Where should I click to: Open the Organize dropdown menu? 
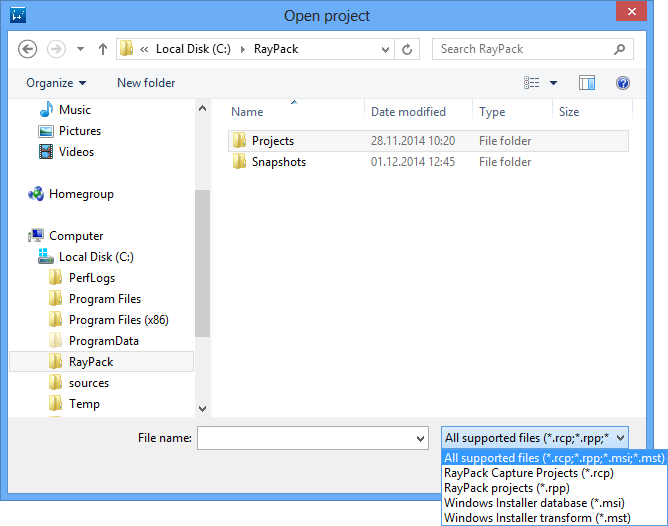[56, 83]
